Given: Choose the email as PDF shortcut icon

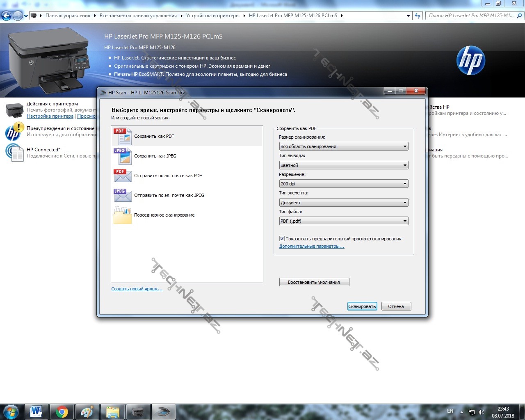Looking at the screenshot, I should [x=122, y=176].
